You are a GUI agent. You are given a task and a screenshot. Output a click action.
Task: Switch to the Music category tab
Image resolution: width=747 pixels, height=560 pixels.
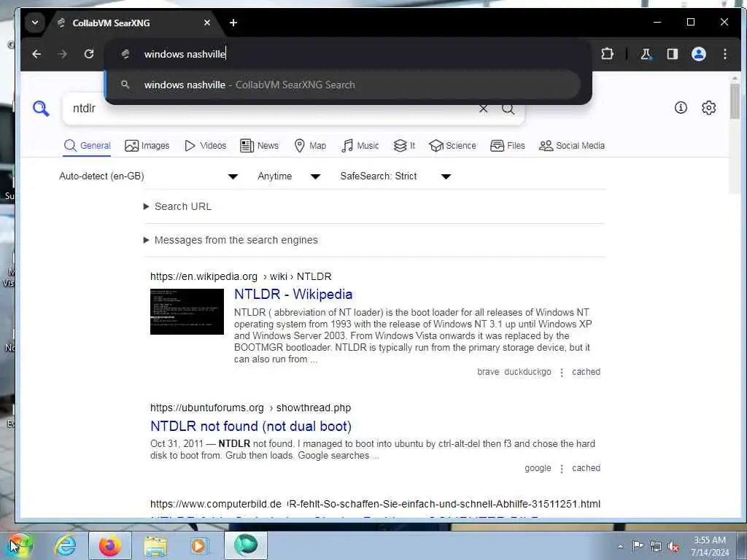(360, 146)
